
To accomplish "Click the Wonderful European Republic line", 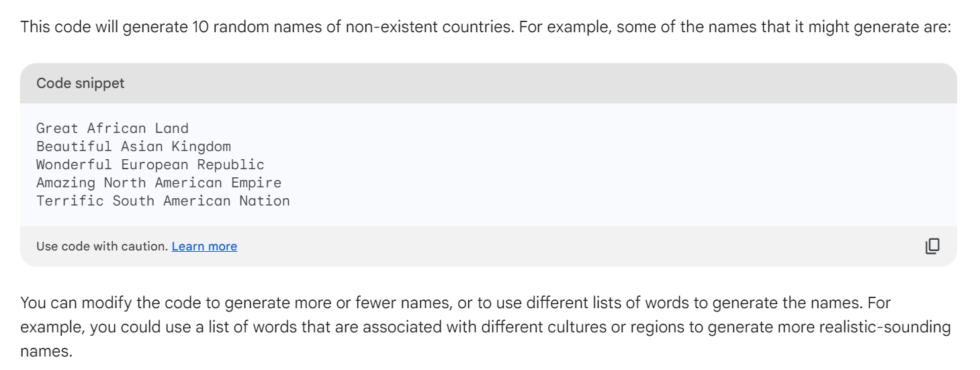I will (150, 165).
